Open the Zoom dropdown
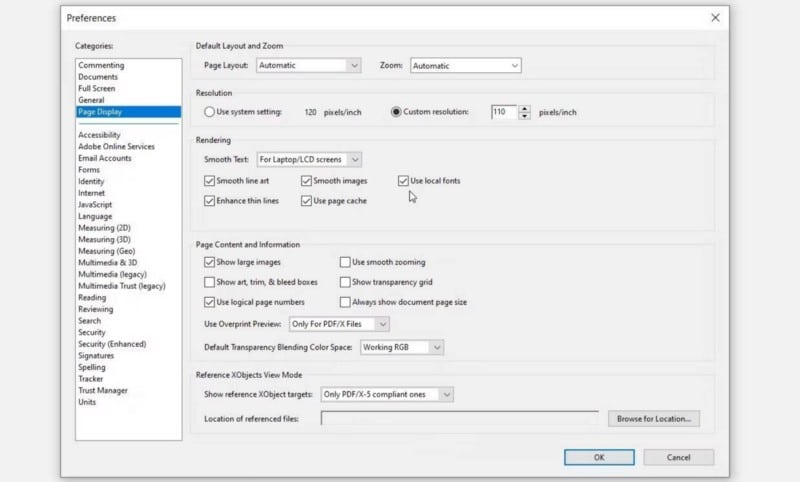Screen dimensions: 800x482 point(466,65)
